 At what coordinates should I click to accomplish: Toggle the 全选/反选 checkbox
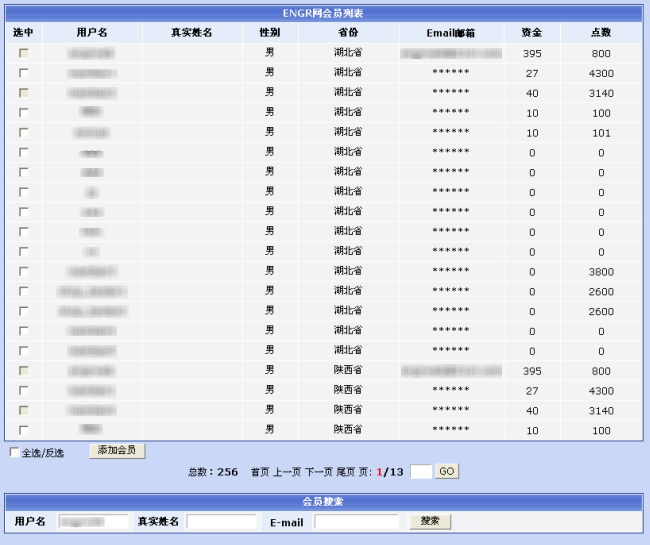14,452
